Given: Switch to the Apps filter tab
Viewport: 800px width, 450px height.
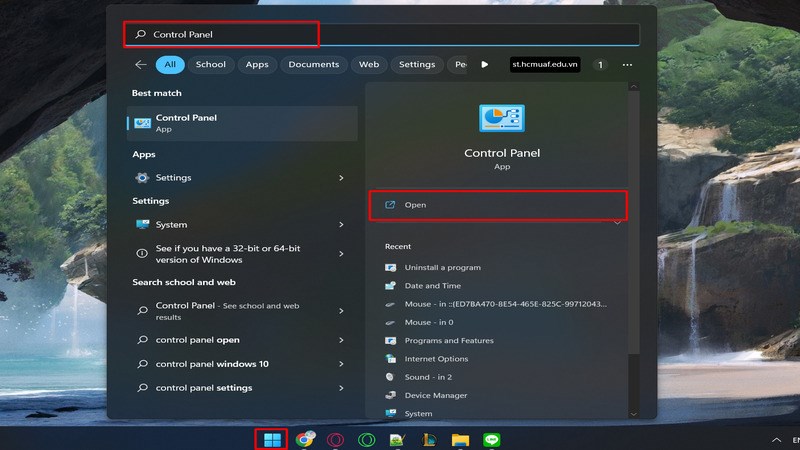Looking at the screenshot, I should point(257,65).
